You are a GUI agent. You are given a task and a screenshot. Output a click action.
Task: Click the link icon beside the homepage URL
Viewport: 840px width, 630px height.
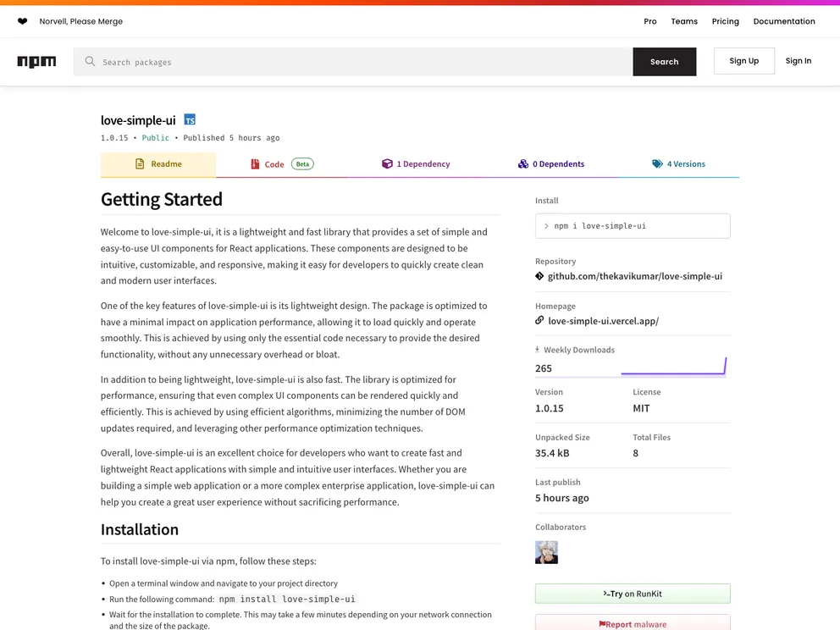tap(539, 320)
